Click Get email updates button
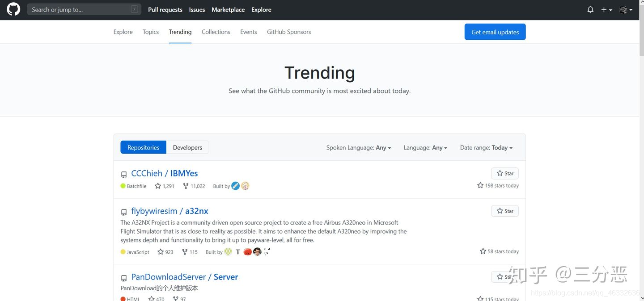Image resolution: width=644 pixels, height=301 pixels. point(495,32)
